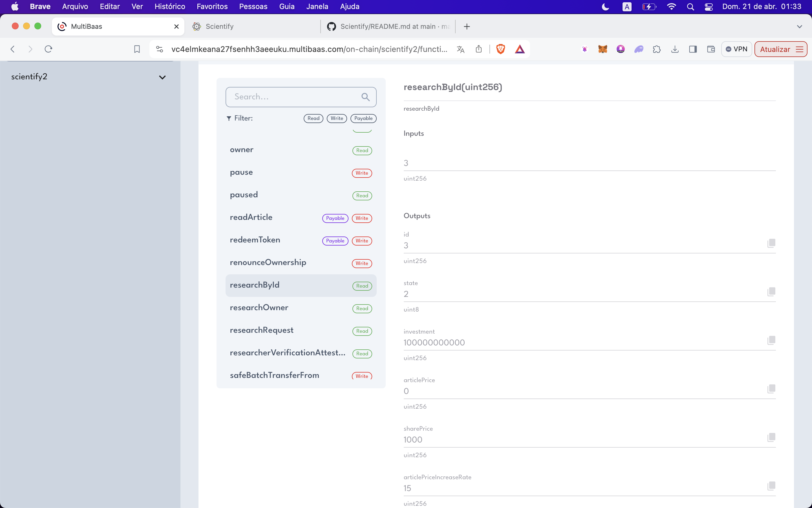812x508 pixels.
Task: Open the translate page icon
Action: pos(460,49)
